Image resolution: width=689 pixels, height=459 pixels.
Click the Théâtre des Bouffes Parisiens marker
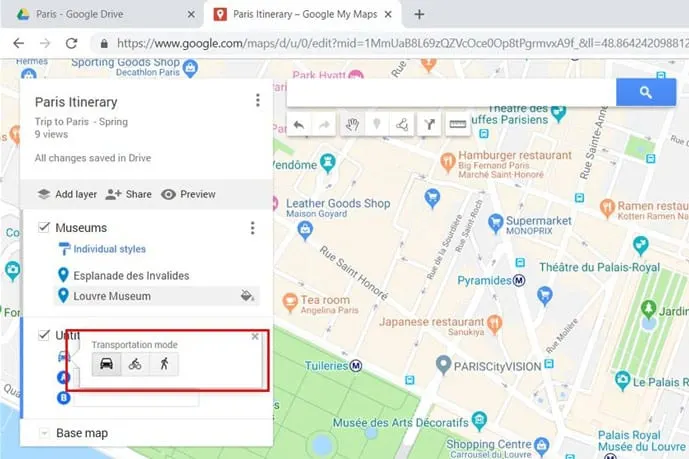(x=558, y=114)
